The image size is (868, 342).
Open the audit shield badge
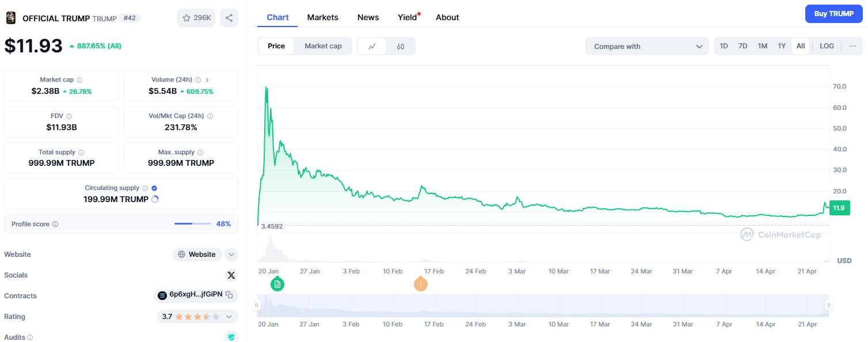coord(231,337)
